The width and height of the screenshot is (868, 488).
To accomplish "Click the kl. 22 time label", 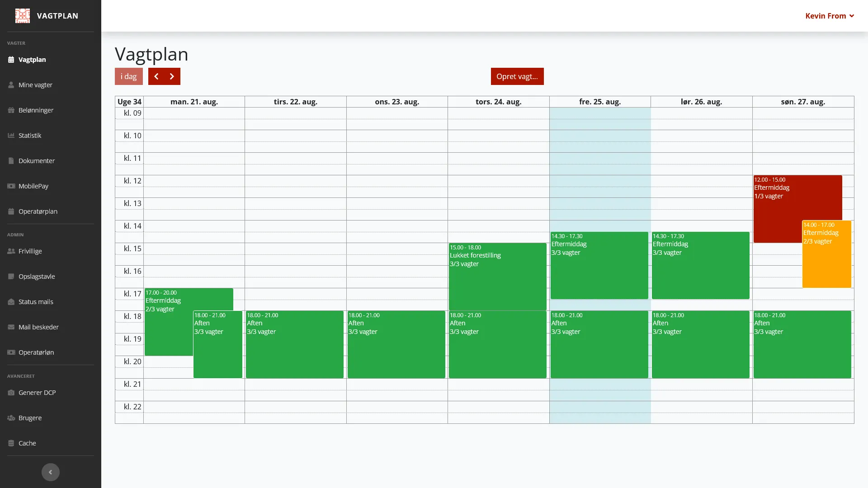I will pos(132,407).
